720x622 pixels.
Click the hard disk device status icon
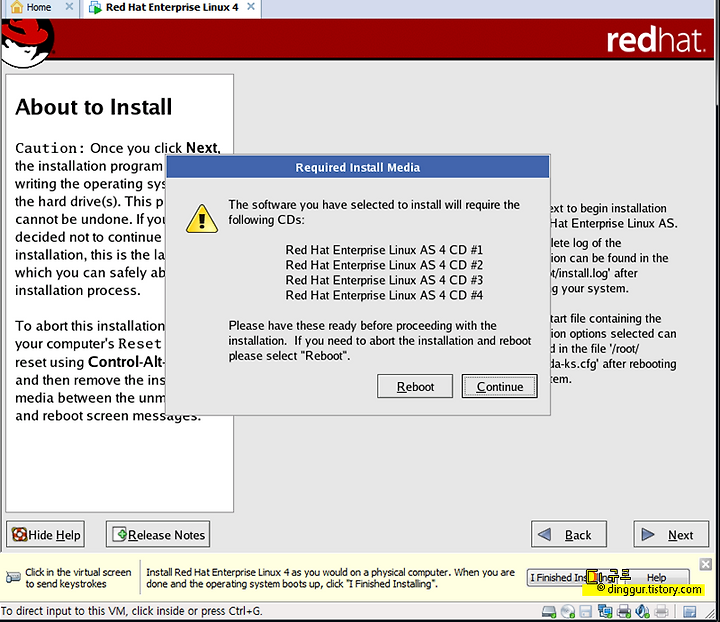pyautogui.click(x=549, y=611)
